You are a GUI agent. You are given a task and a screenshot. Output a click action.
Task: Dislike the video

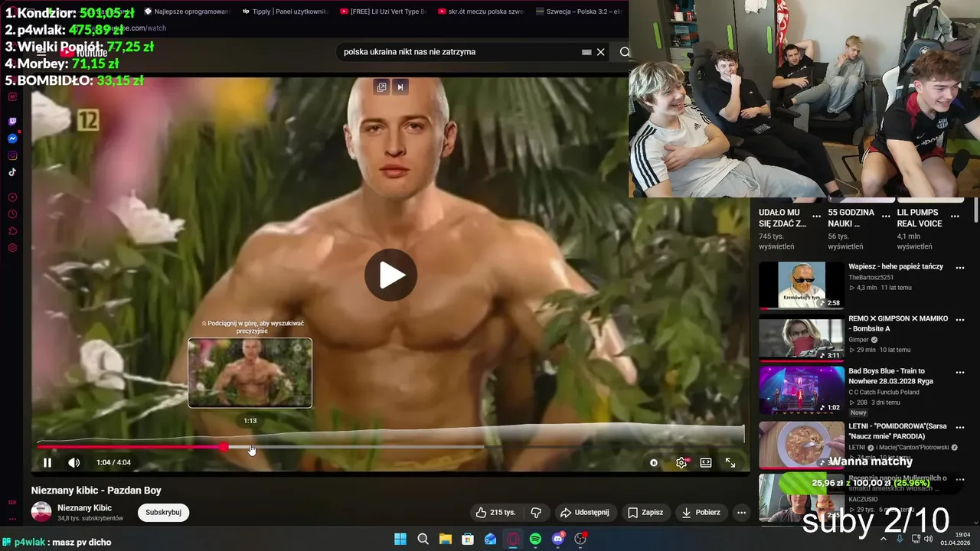[536, 512]
